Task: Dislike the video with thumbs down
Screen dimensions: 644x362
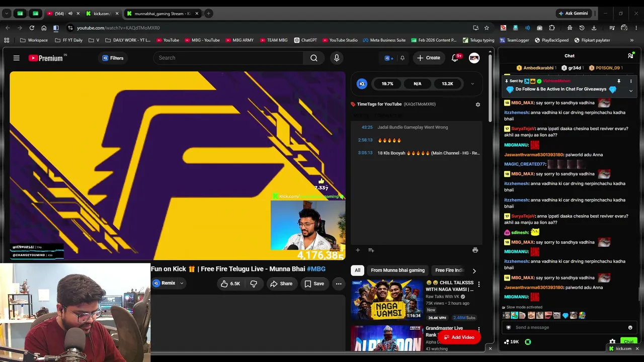Action: click(254, 284)
